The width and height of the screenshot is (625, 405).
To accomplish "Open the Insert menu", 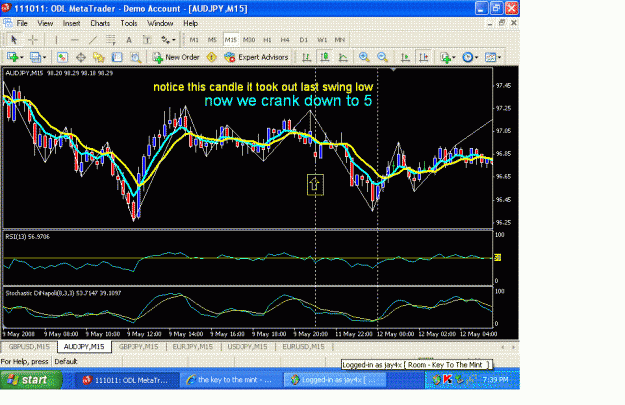I will (x=71, y=24).
